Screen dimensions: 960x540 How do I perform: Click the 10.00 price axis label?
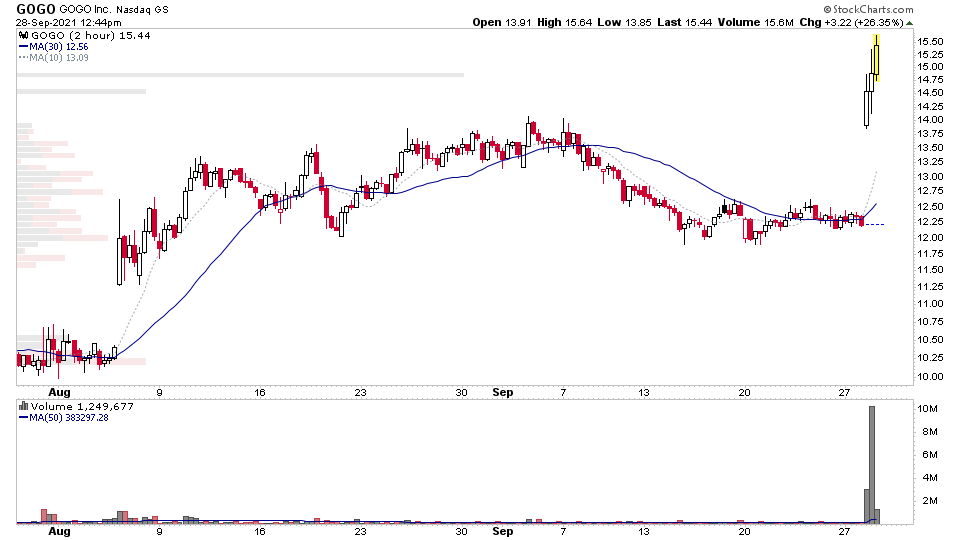[x=930, y=377]
